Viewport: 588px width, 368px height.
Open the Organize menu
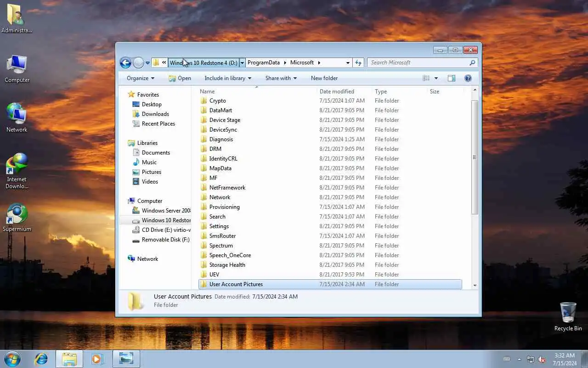[141, 78]
